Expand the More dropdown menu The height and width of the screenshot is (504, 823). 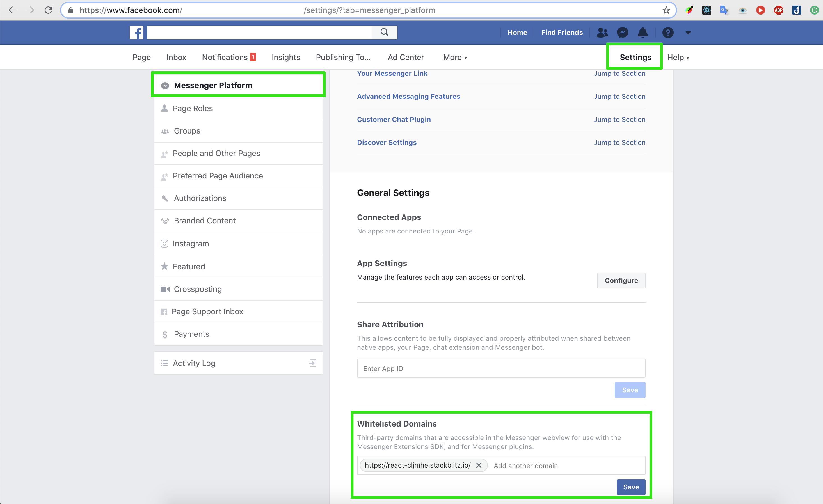pos(455,58)
